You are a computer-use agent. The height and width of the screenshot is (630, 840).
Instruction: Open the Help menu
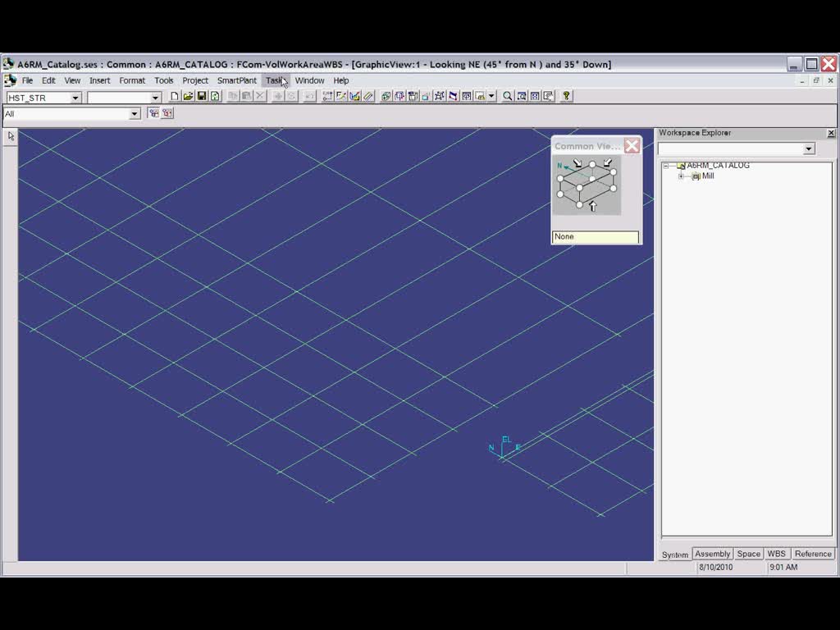340,80
